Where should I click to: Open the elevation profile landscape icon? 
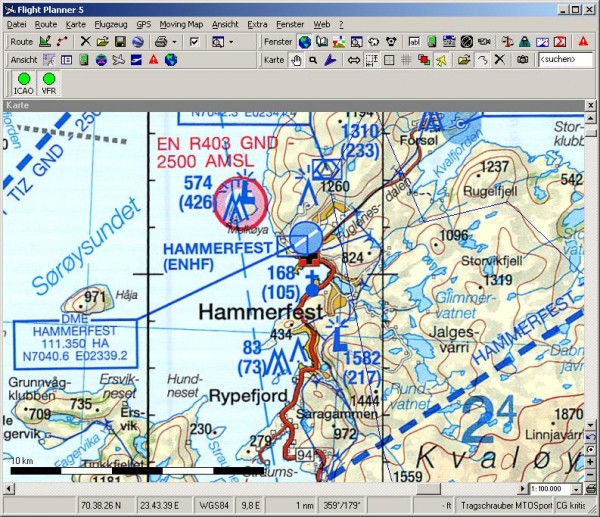(339, 41)
